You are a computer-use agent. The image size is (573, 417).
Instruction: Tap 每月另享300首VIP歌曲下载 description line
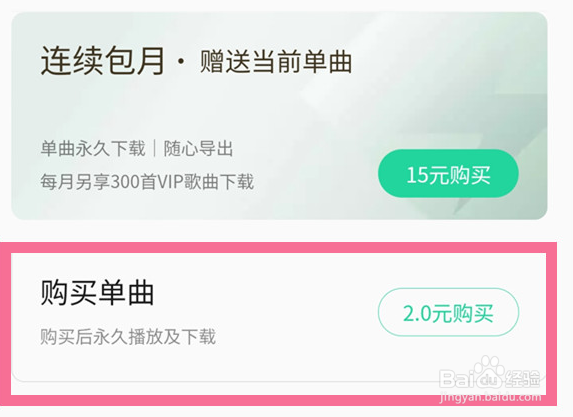[147, 182]
